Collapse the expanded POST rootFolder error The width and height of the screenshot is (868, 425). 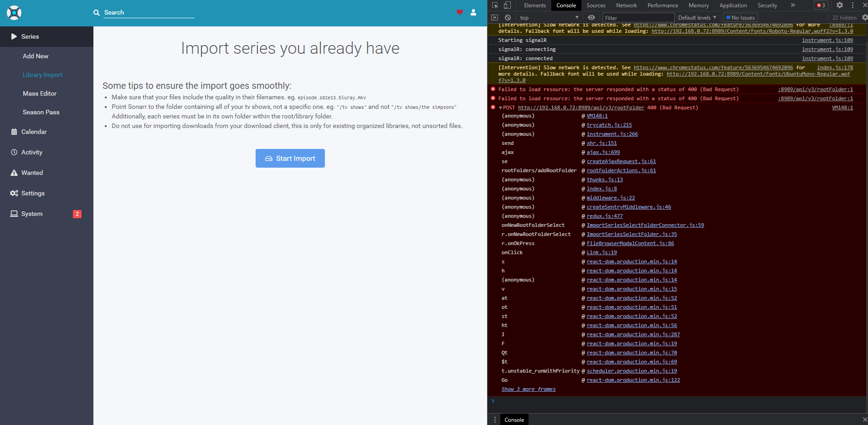click(500, 108)
